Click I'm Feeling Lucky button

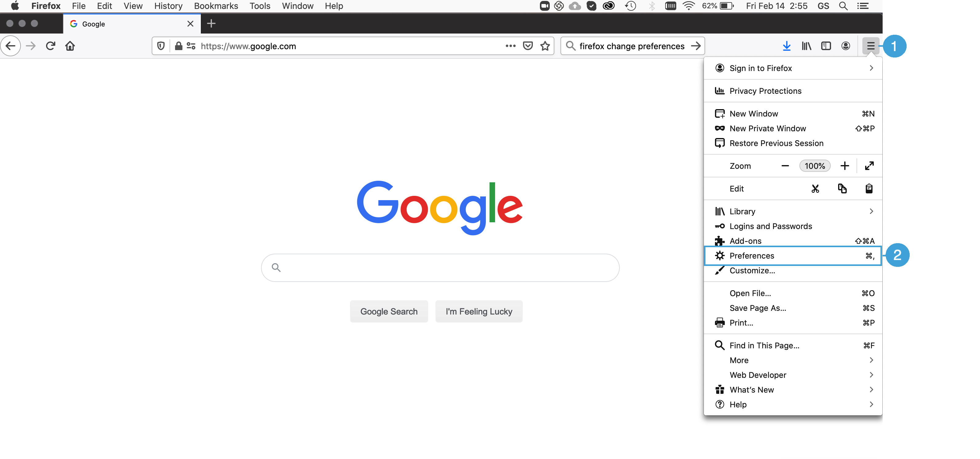coord(479,312)
